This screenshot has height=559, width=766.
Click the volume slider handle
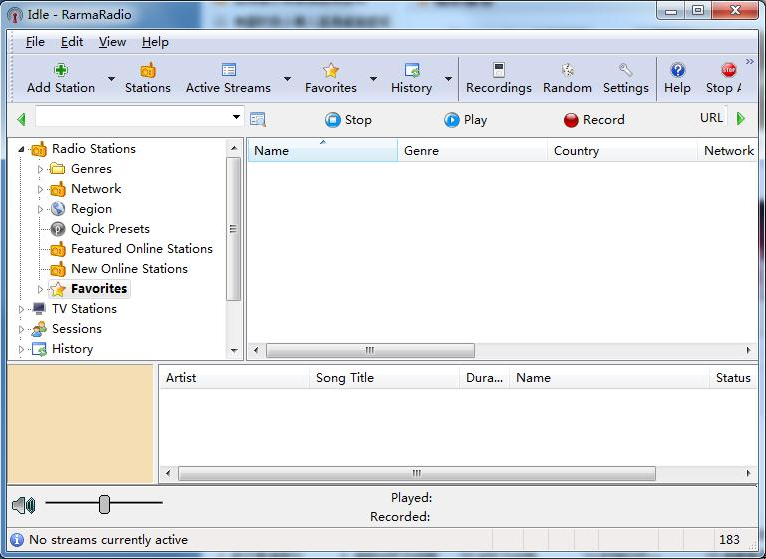coord(104,505)
